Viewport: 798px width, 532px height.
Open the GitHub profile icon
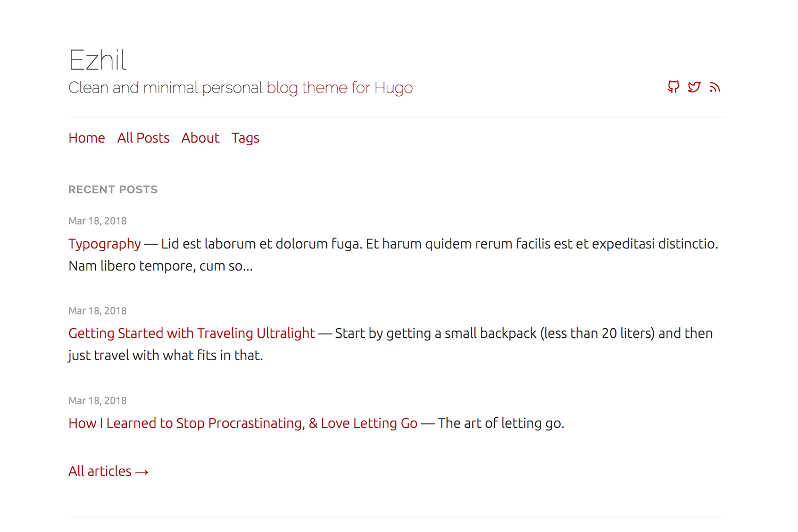[674, 87]
